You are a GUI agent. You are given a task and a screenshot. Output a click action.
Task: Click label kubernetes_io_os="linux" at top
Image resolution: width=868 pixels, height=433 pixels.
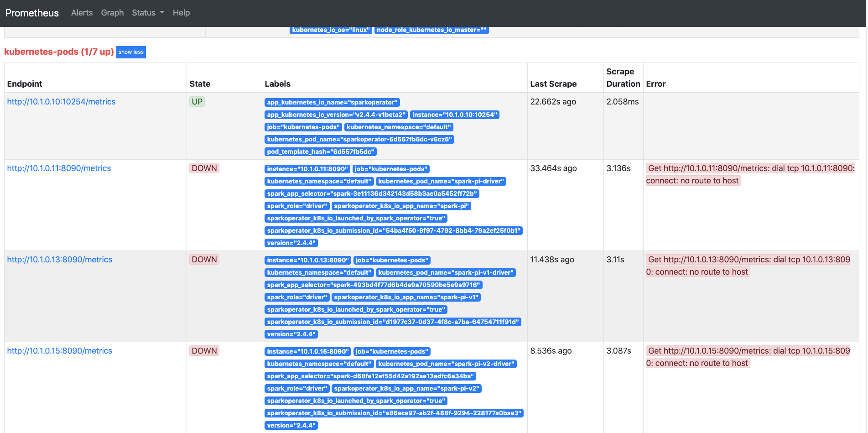click(331, 30)
